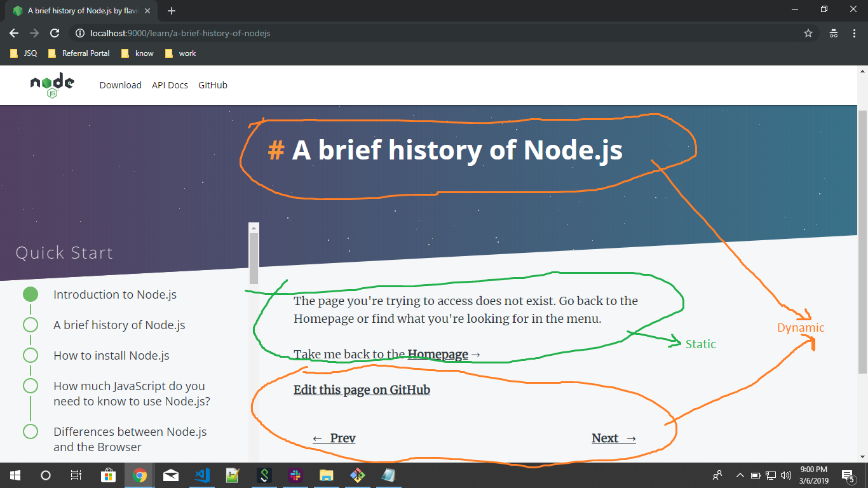
Task: Open the Sublime Merge taskbar icon
Action: click(264, 475)
